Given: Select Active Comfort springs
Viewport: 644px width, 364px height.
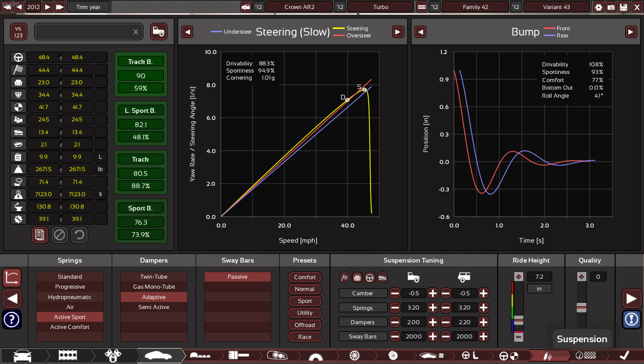Looking at the screenshot, I should [x=70, y=327].
